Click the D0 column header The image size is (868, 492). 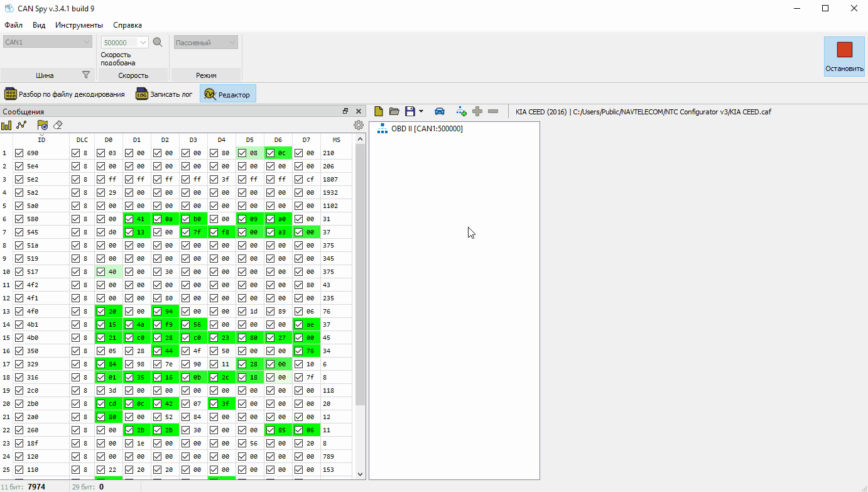point(109,139)
